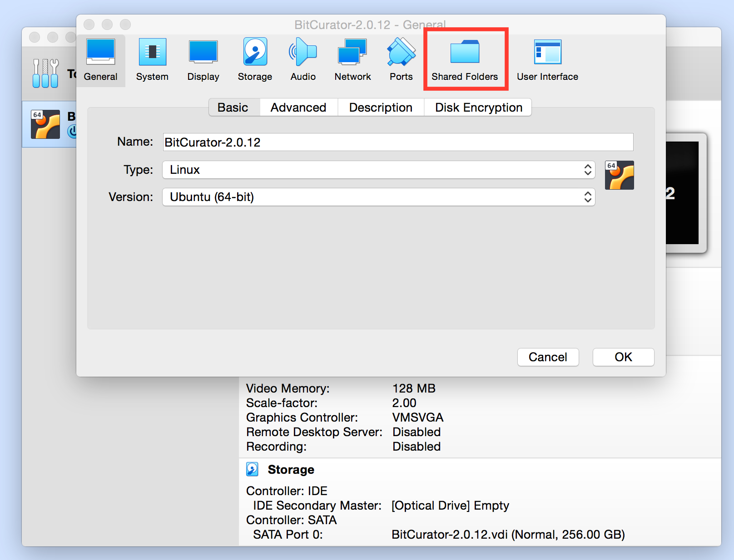Switch to the Description tab
The image size is (734, 560).
[381, 108]
